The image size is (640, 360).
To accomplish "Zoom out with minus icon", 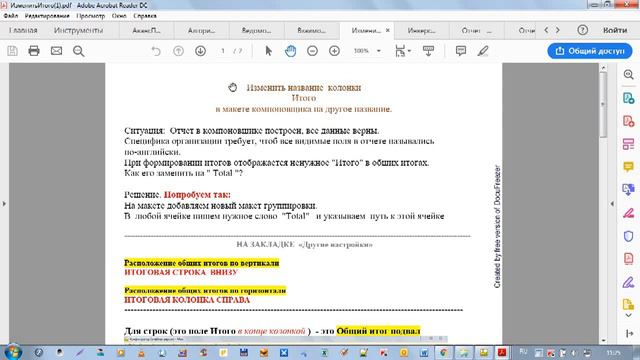I will [312, 51].
